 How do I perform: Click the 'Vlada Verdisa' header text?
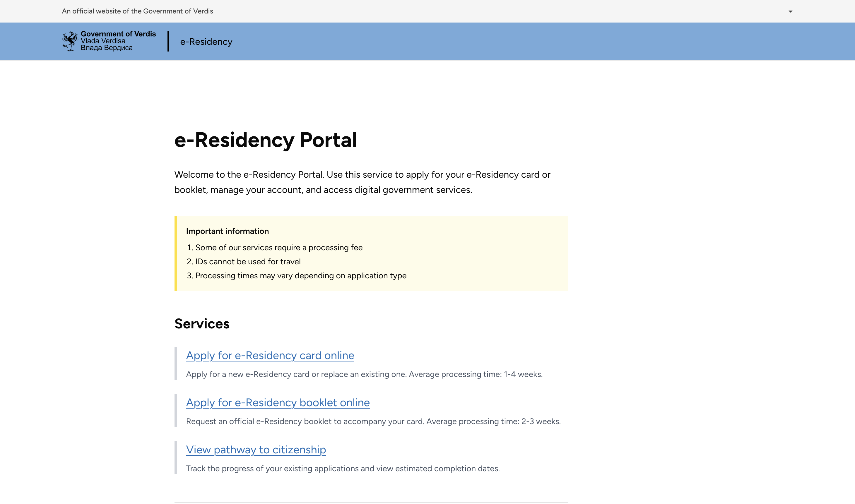[102, 41]
